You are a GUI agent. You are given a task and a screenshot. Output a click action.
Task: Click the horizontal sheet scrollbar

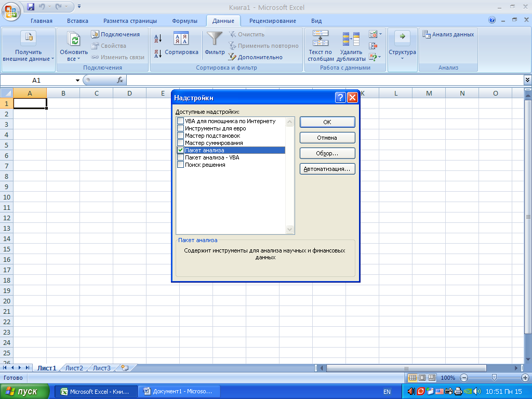point(406,368)
